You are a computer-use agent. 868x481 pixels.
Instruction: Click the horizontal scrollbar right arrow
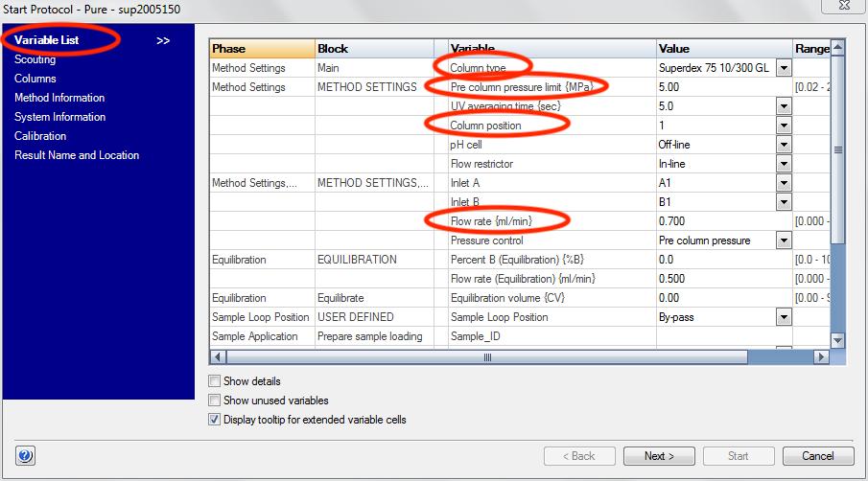click(x=821, y=357)
